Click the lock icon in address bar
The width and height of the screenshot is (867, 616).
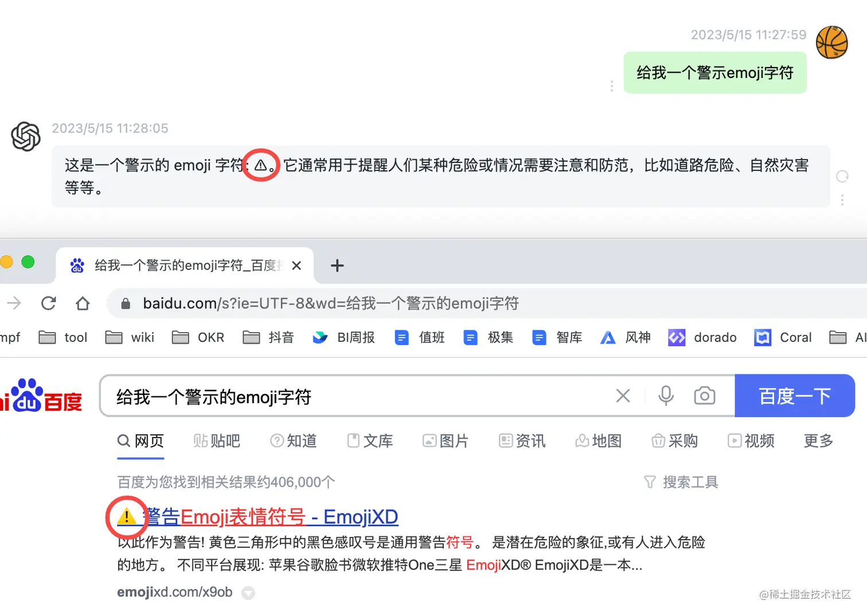(126, 303)
